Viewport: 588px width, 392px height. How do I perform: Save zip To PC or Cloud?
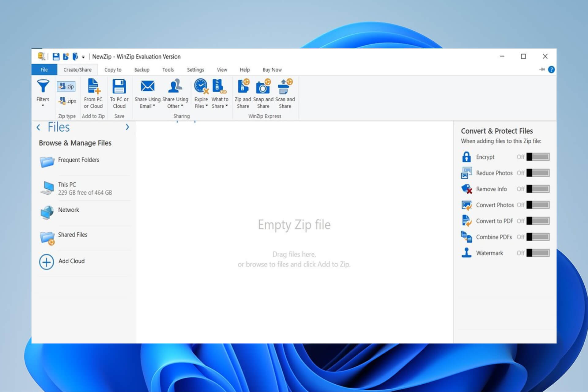click(x=119, y=94)
